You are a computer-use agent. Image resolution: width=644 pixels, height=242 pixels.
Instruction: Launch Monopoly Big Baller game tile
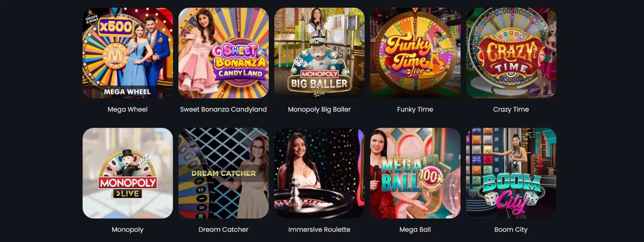[319, 53]
